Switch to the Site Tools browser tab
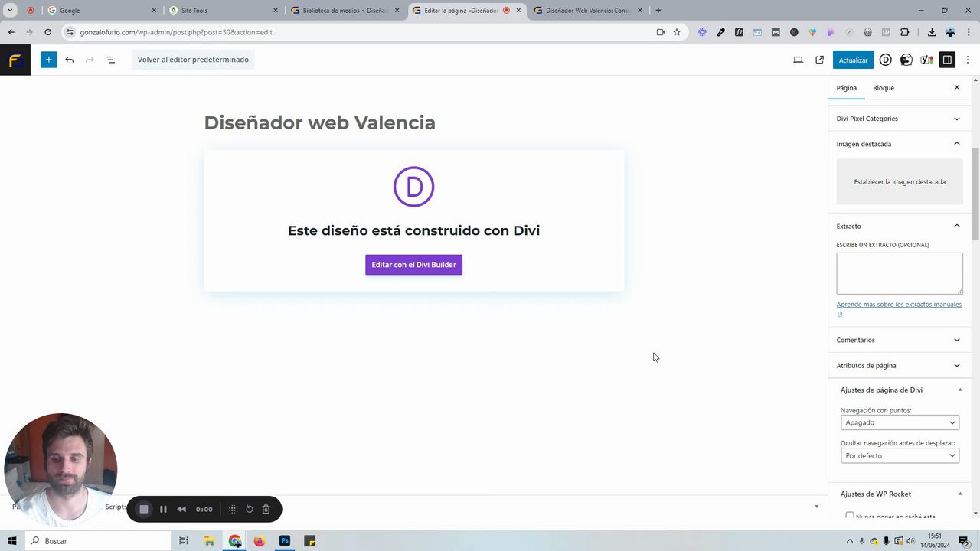 (222, 11)
